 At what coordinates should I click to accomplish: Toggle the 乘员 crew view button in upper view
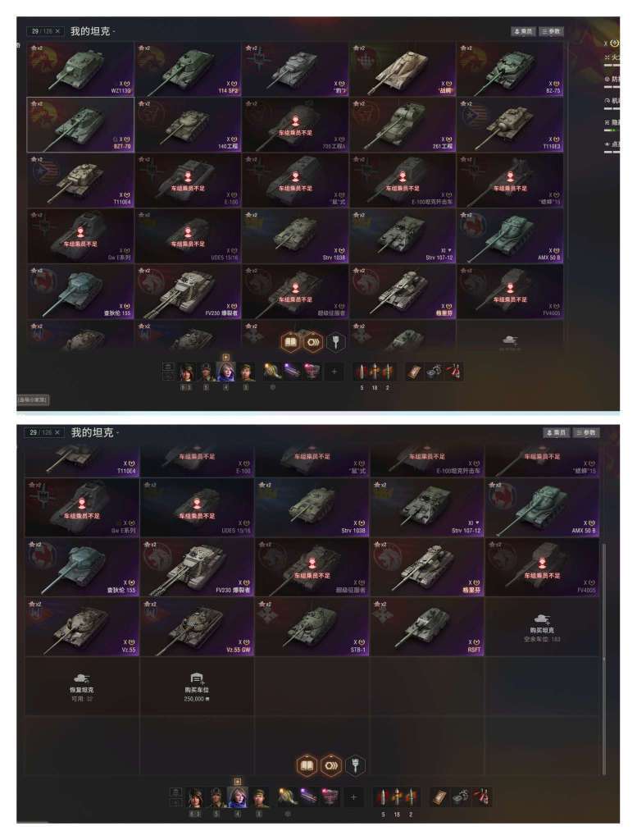[523, 32]
